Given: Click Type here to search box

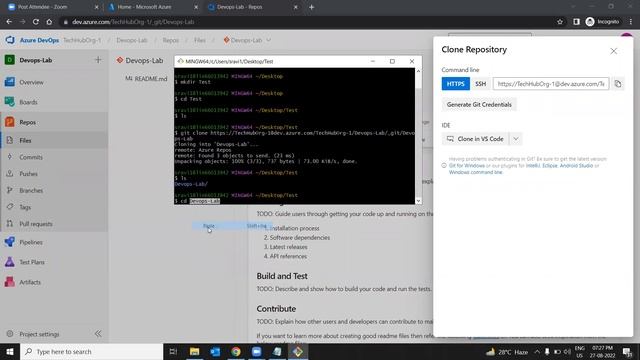Looking at the screenshot, I should (x=91, y=351).
